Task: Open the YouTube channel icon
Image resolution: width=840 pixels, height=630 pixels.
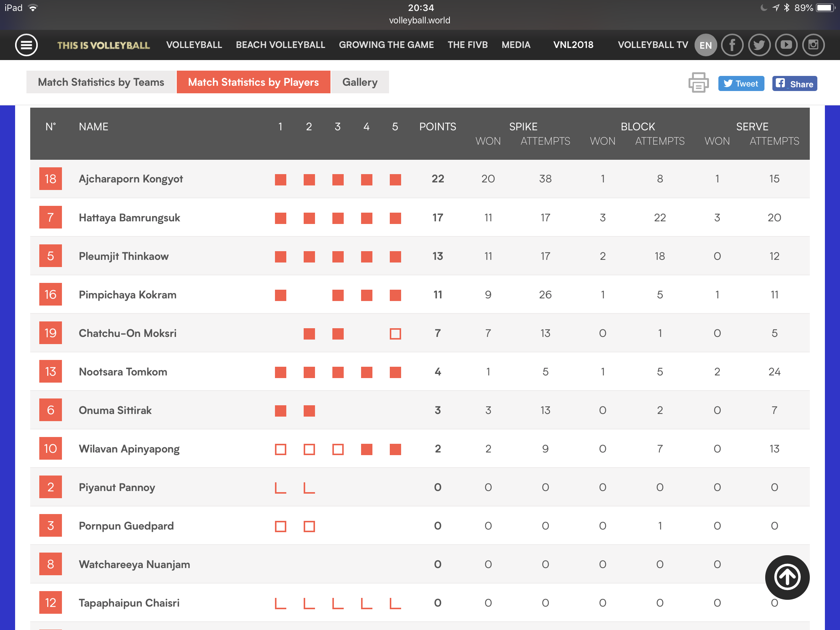Action: (786, 45)
